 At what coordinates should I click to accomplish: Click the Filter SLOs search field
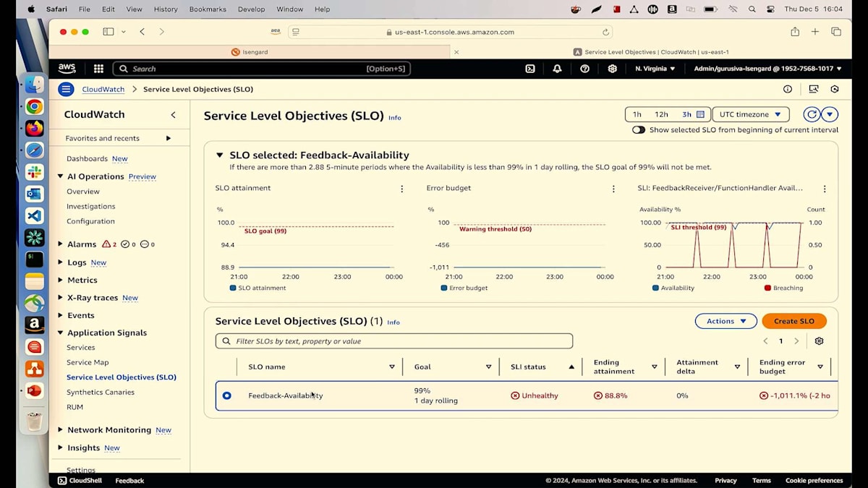click(394, 341)
